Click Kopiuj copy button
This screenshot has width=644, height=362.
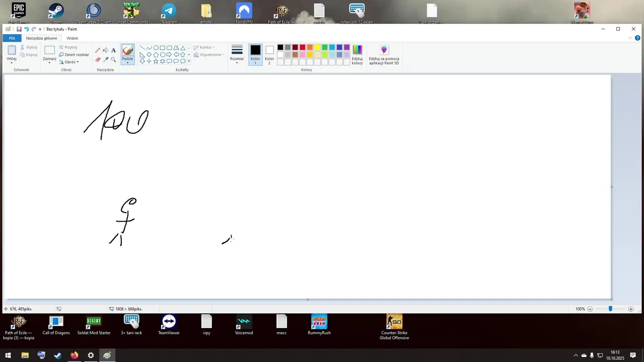29,55
